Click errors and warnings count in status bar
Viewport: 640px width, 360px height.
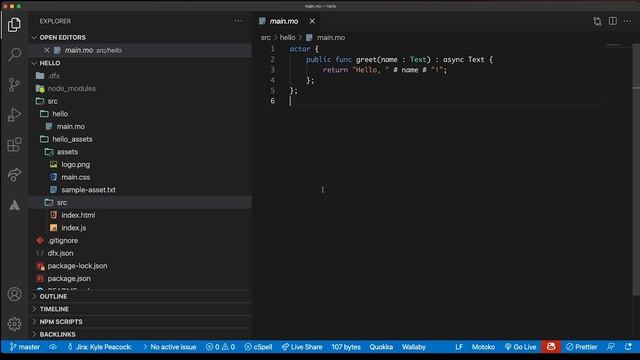[x=220, y=347]
